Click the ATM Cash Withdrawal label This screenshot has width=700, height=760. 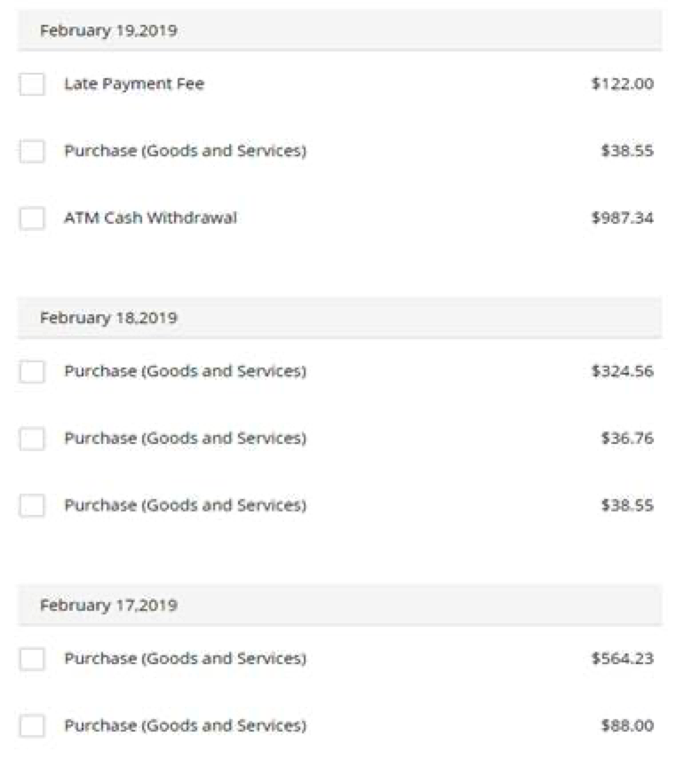151,218
